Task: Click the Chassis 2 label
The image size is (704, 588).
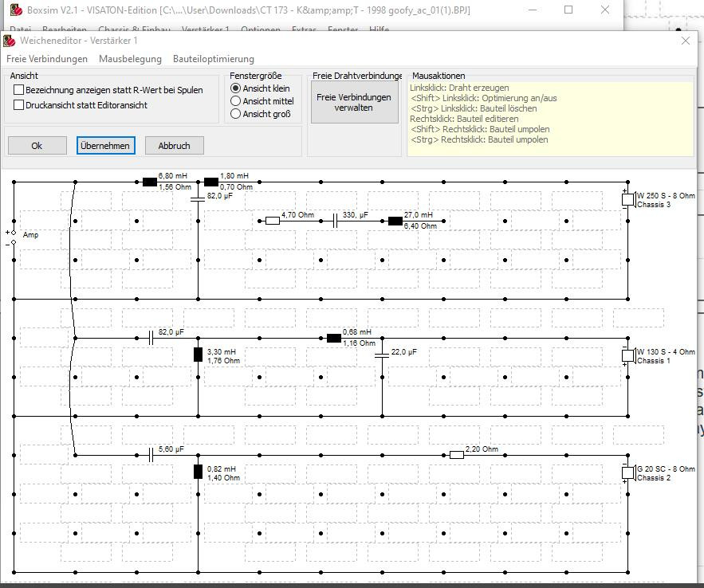Action: pyautogui.click(x=654, y=478)
